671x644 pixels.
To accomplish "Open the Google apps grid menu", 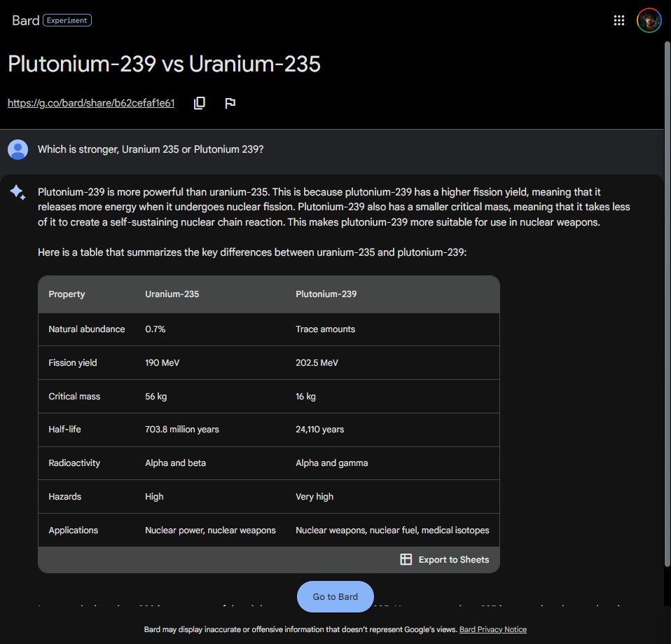I will tap(618, 20).
